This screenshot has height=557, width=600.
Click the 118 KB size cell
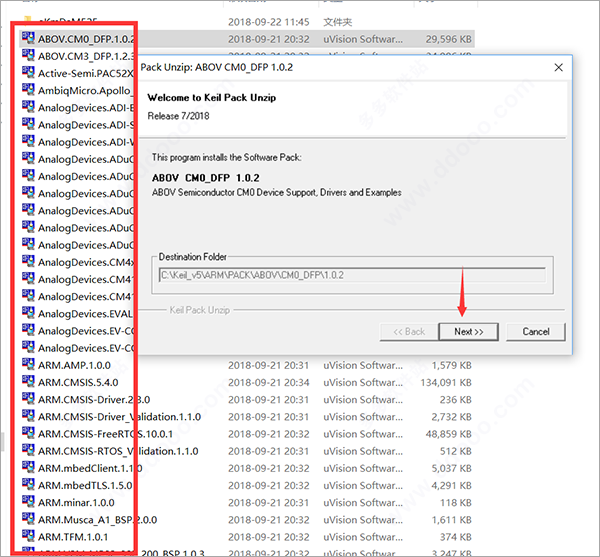(456, 503)
